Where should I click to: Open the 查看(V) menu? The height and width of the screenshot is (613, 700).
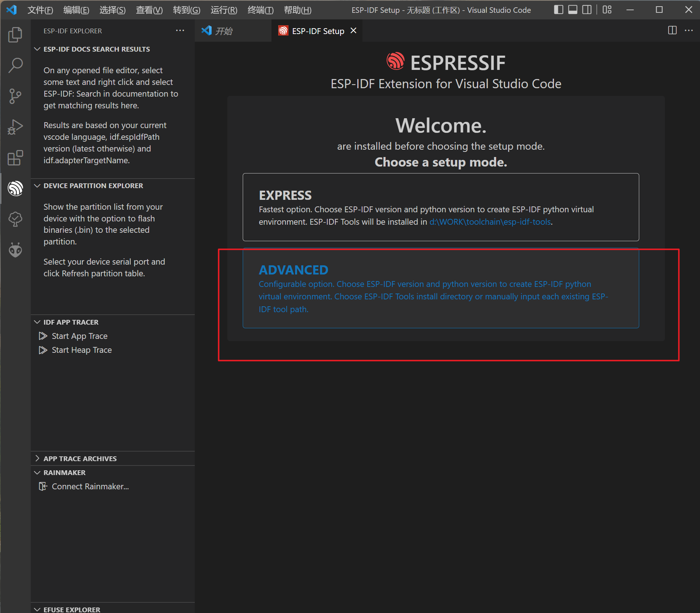coord(149,10)
